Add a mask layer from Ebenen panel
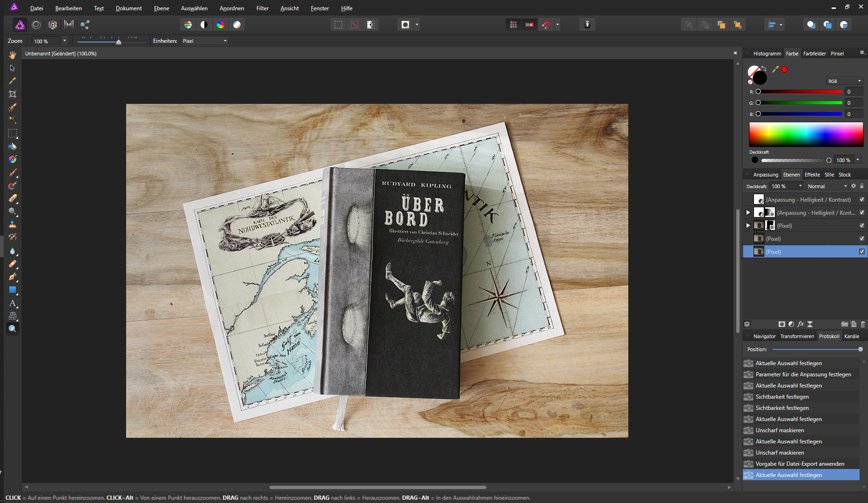 [782, 324]
